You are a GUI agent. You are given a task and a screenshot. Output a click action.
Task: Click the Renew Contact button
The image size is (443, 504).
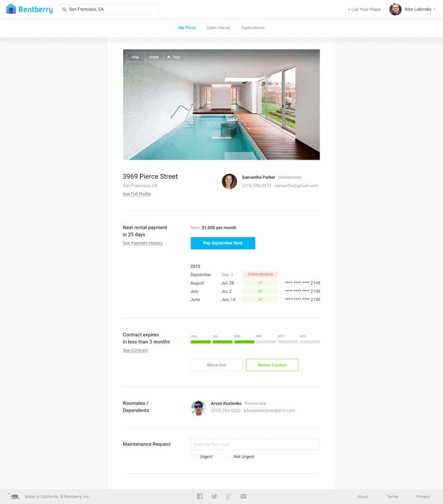pos(272,365)
